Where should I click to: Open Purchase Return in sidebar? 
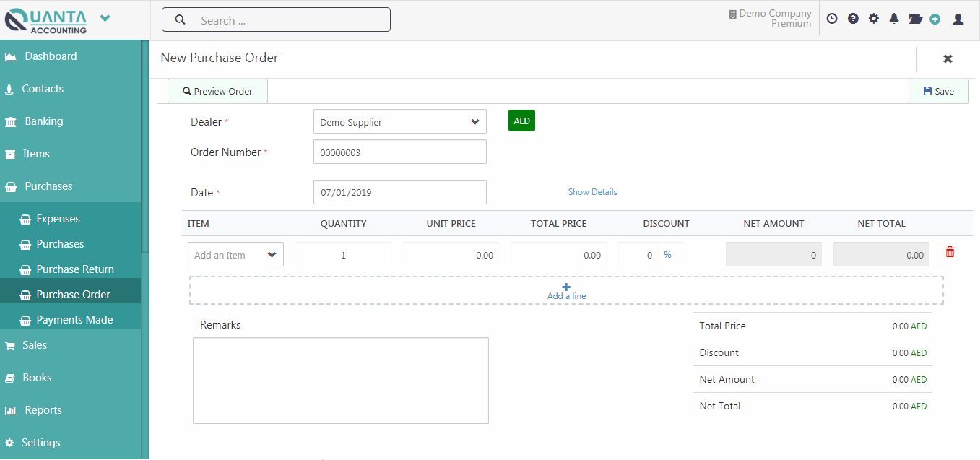pos(71,269)
